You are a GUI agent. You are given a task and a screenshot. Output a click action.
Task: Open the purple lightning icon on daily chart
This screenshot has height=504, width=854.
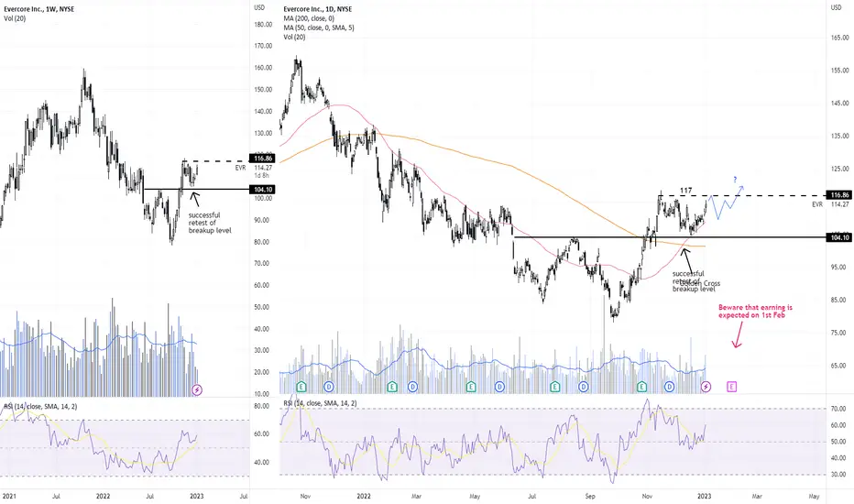(706, 387)
